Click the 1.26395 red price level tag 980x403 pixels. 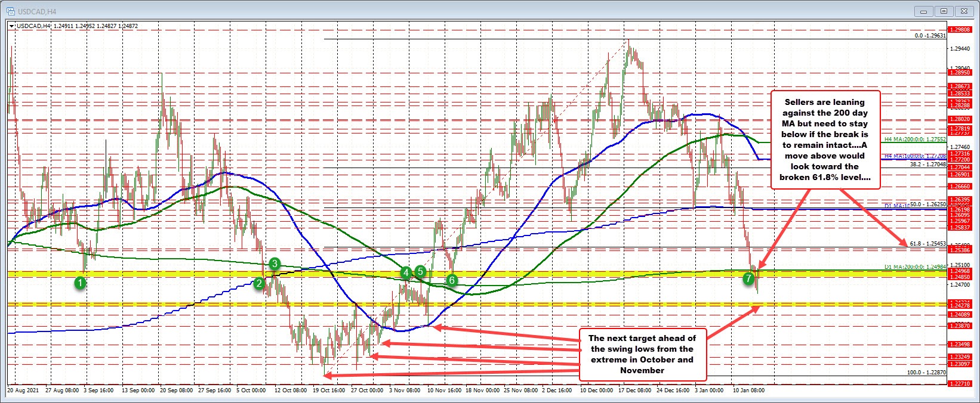click(x=961, y=200)
